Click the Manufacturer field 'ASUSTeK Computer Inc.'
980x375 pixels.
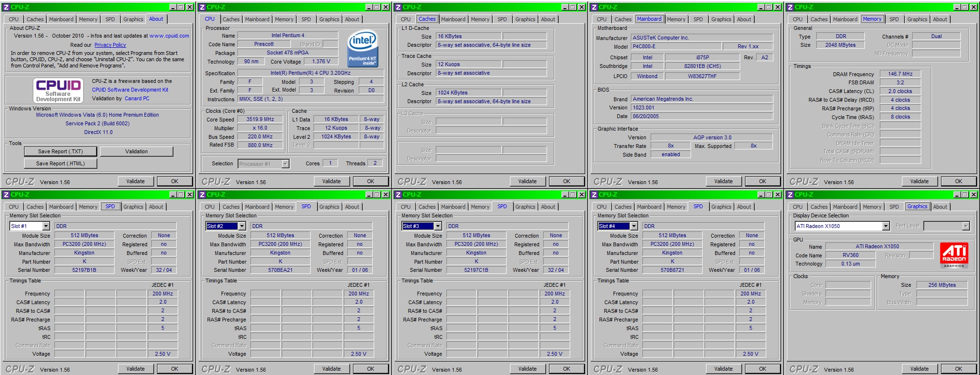[702, 38]
